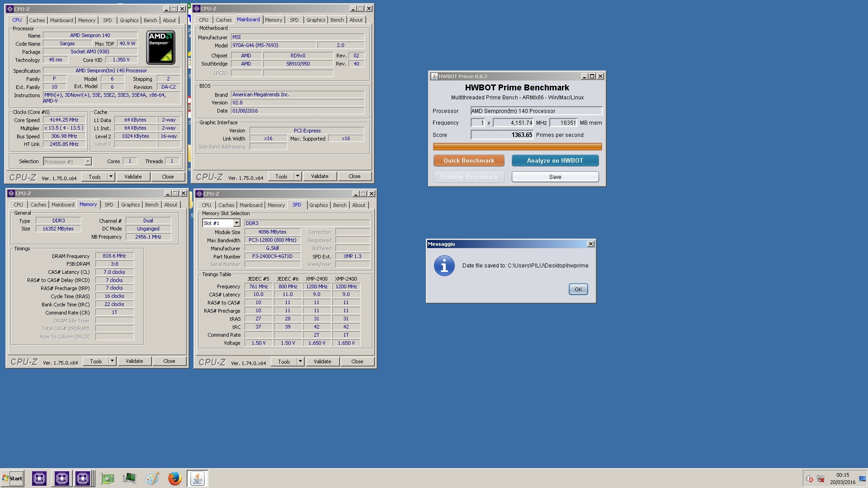Click the disconnected network tray icon

tap(821, 479)
